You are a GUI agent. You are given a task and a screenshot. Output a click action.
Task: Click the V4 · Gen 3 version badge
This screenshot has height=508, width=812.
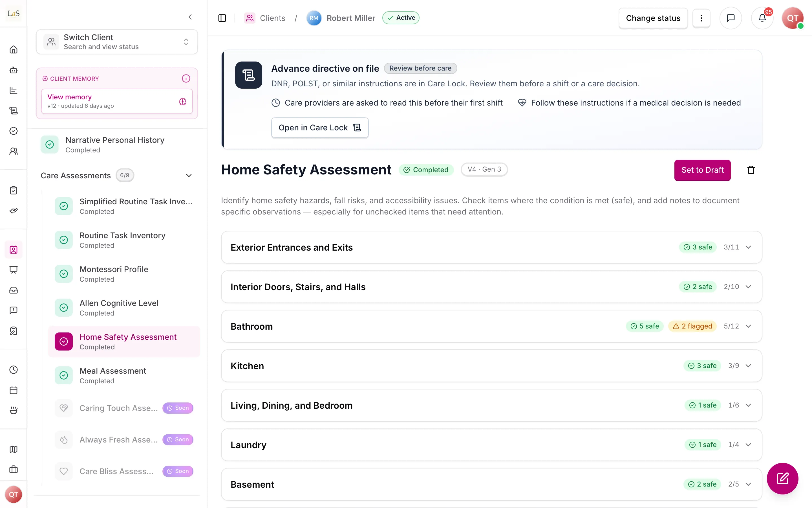pyautogui.click(x=484, y=169)
